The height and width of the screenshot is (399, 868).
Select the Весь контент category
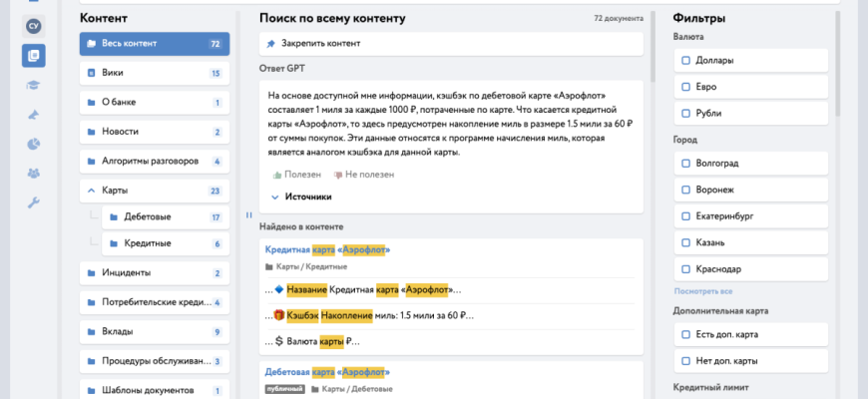155,44
